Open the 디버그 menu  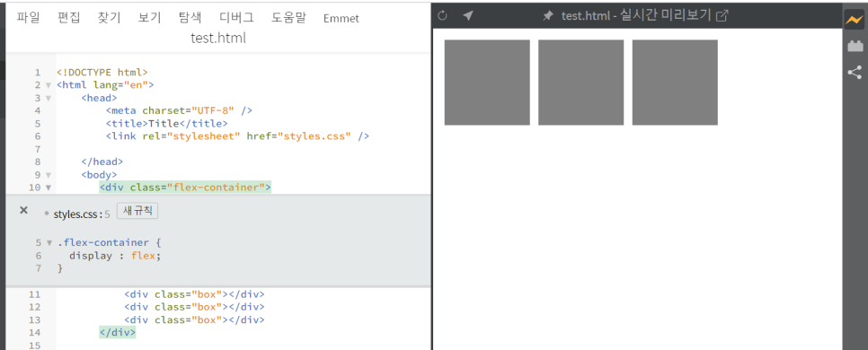tap(236, 18)
